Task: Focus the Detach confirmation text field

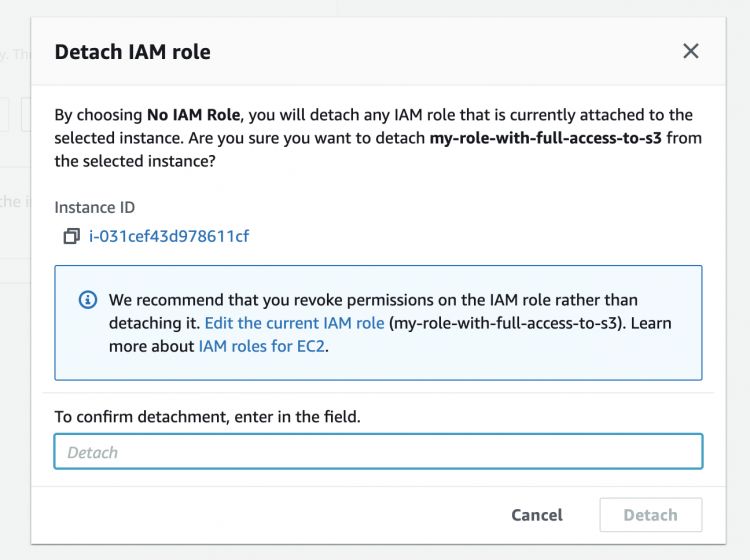Action: tap(378, 452)
